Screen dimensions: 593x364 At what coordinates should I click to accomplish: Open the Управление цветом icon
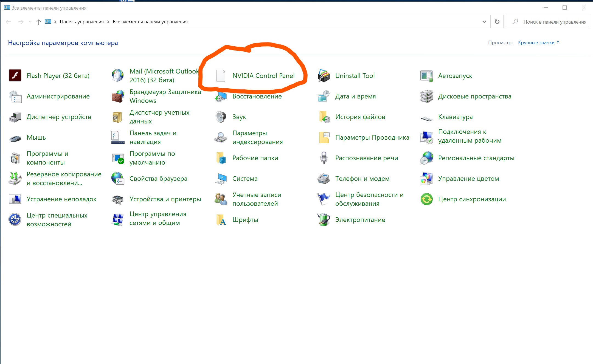[426, 179]
